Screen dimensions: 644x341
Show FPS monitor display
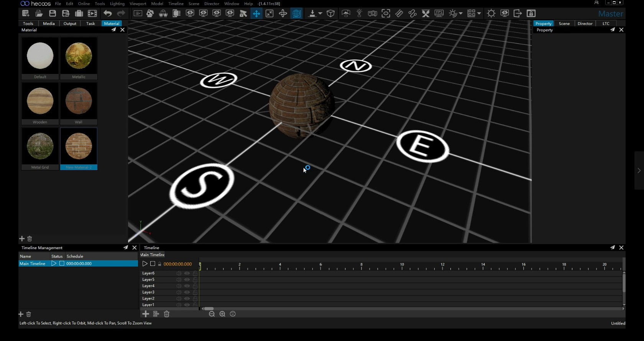pyautogui.click(x=439, y=13)
